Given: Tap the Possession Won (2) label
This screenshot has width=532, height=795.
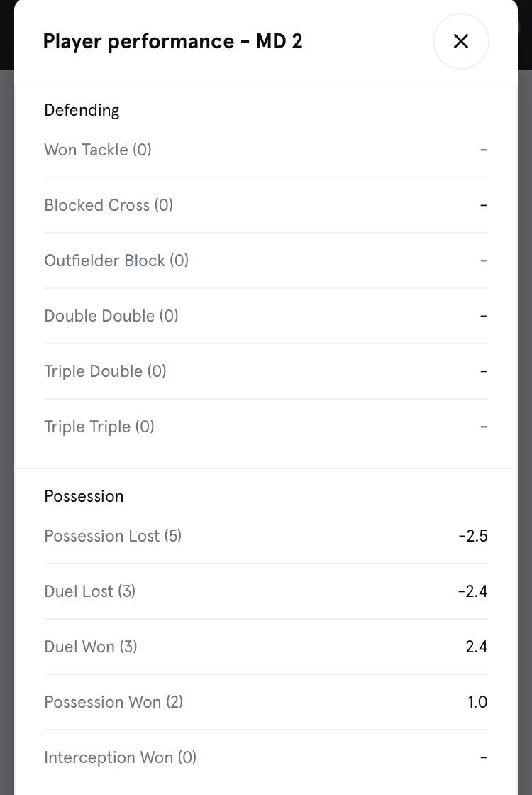Looking at the screenshot, I should tap(113, 702).
